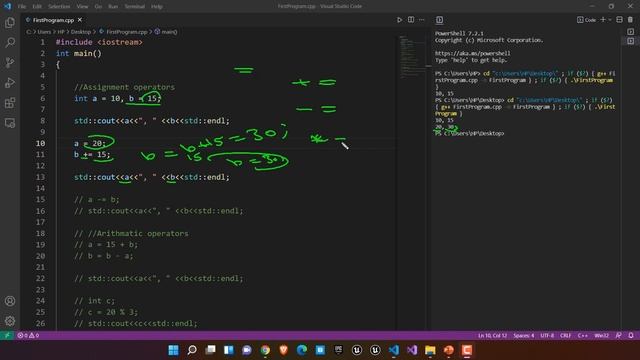Open Windows Start menu
Viewport: 640px width, 360px height.
pyautogui.click(x=173, y=350)
